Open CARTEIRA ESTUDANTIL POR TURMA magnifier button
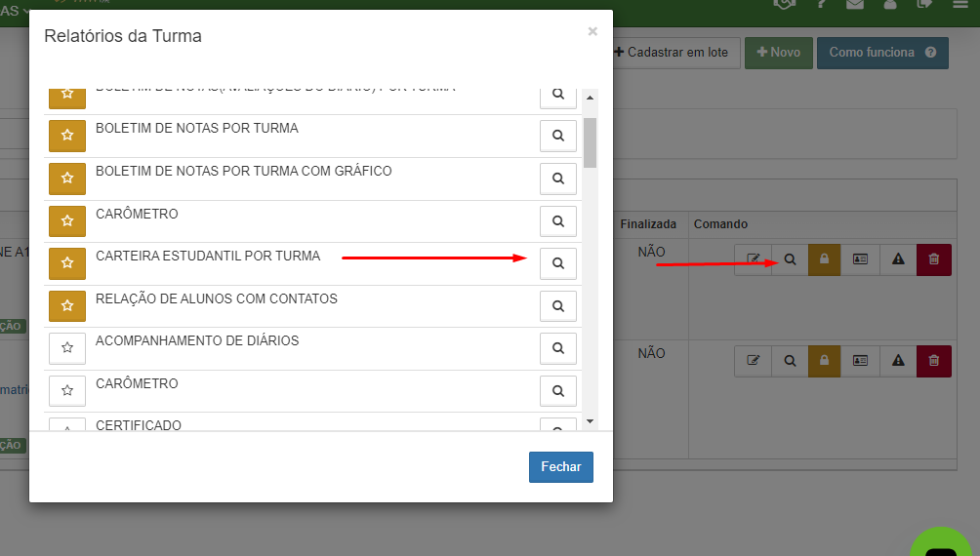 coord(558,263)
